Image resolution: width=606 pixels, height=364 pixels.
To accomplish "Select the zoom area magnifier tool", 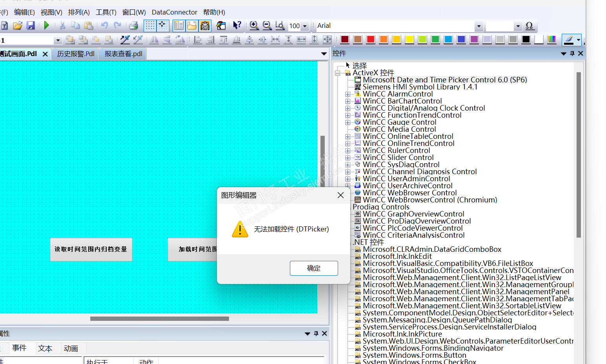I will pyautogui.click(x=280, y=26).
